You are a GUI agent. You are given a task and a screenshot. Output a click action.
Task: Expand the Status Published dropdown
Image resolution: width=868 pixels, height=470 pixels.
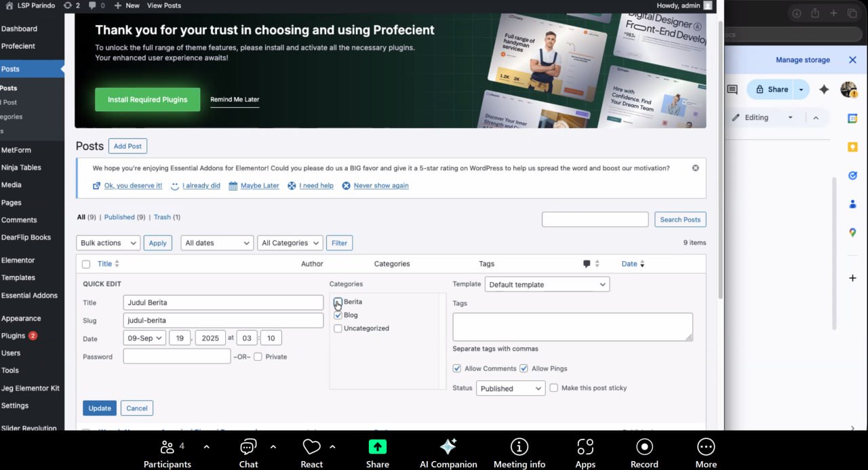point(511,389)
